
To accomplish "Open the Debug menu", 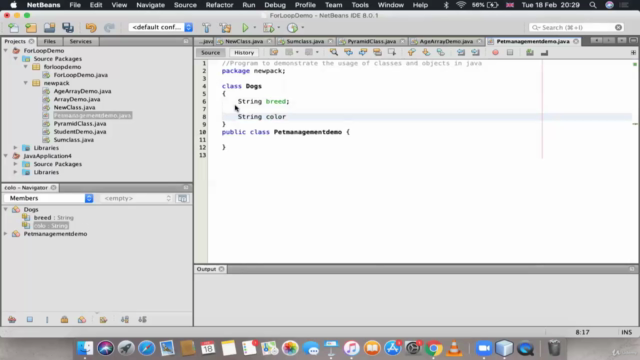I will (x=275, y=5).
